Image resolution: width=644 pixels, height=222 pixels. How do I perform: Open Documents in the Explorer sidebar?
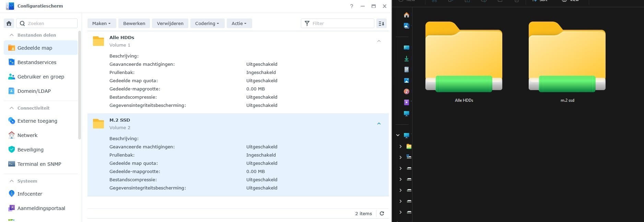(407, 70)
